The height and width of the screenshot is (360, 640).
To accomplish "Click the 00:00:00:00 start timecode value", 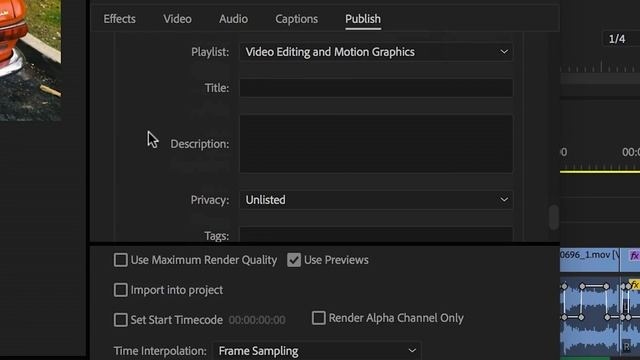I will (257, 320).
